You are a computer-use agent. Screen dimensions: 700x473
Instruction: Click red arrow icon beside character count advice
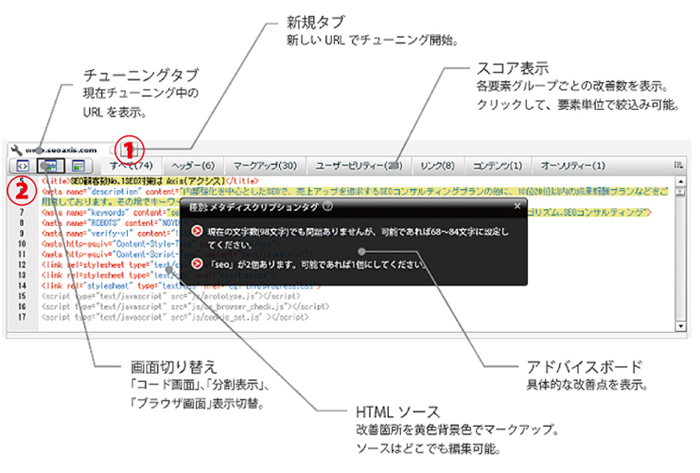tap(197, 231)
